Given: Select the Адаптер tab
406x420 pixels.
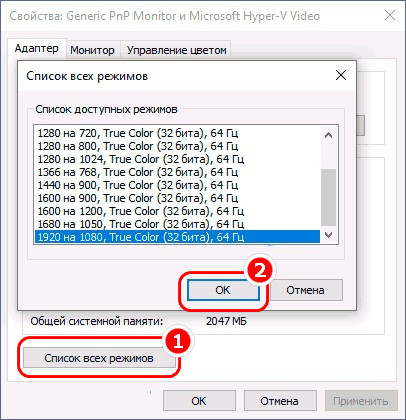Looking at the screenshot, I should tap(37, 48).
